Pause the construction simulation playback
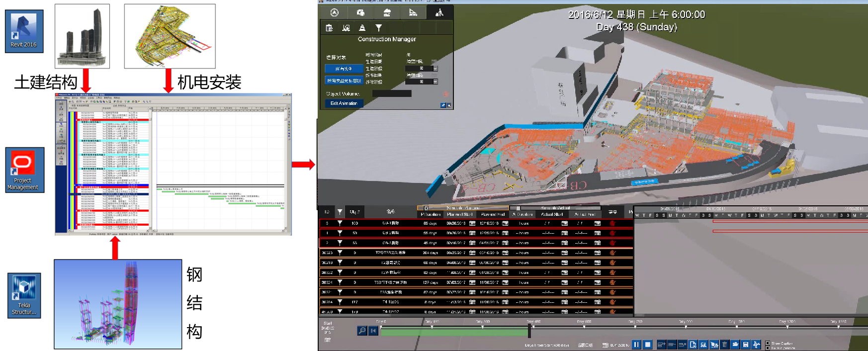Viewport: 868px width, 351px height. pos(636,345)
